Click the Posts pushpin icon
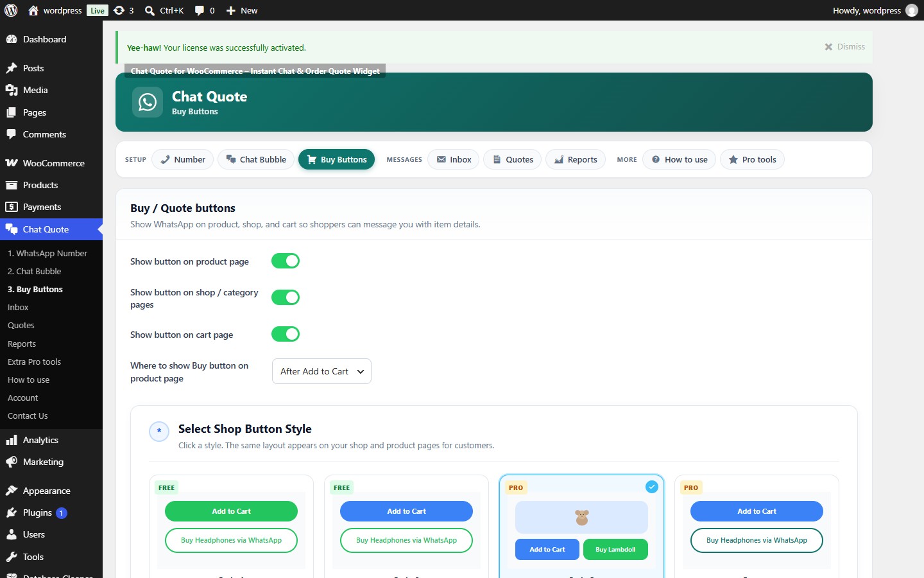 click(x=12, y=68)
